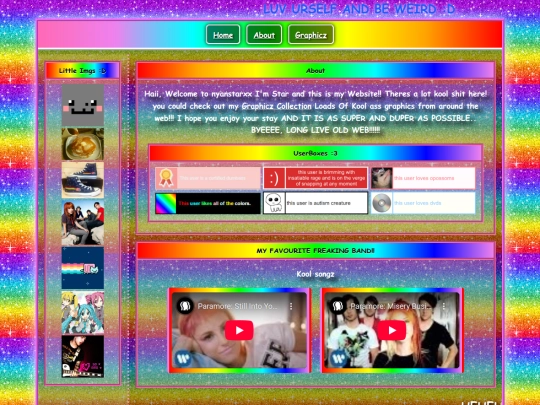Click the 'Paramore: Misery Busi...' video title
This screenshot has width=540, height=405.
[390, 306]
